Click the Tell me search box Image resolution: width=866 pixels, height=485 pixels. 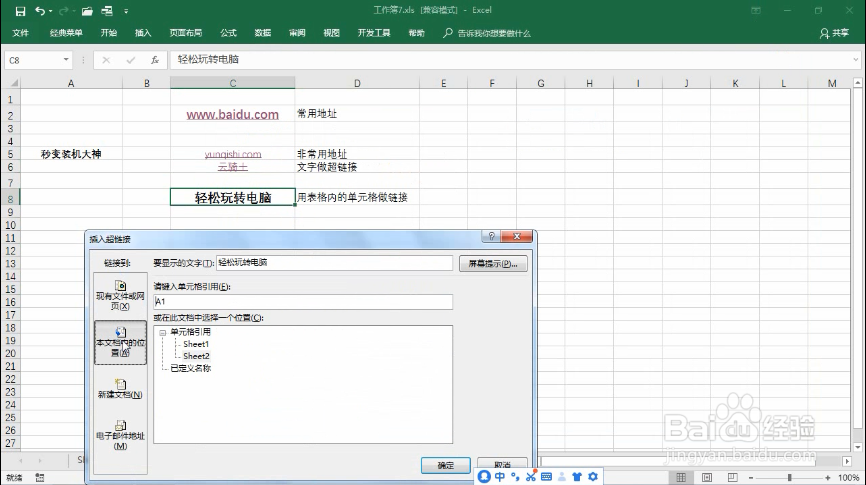[487, 34]
